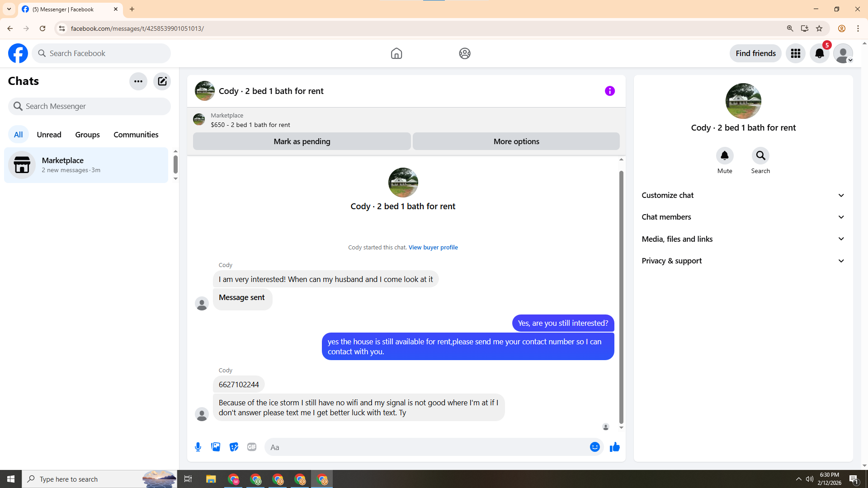Bookmark this page star icon
Screen dimensions: 868x488
[x=819, y=28]
